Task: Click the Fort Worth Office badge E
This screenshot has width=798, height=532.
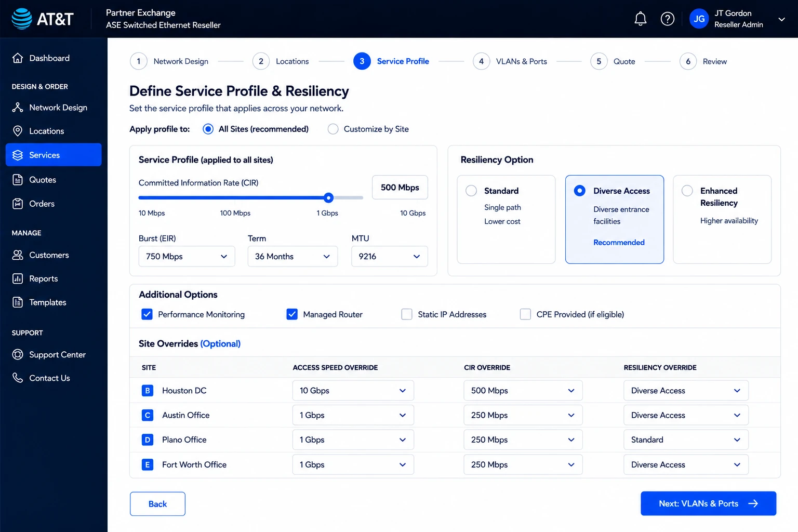Action: (148, 464)
